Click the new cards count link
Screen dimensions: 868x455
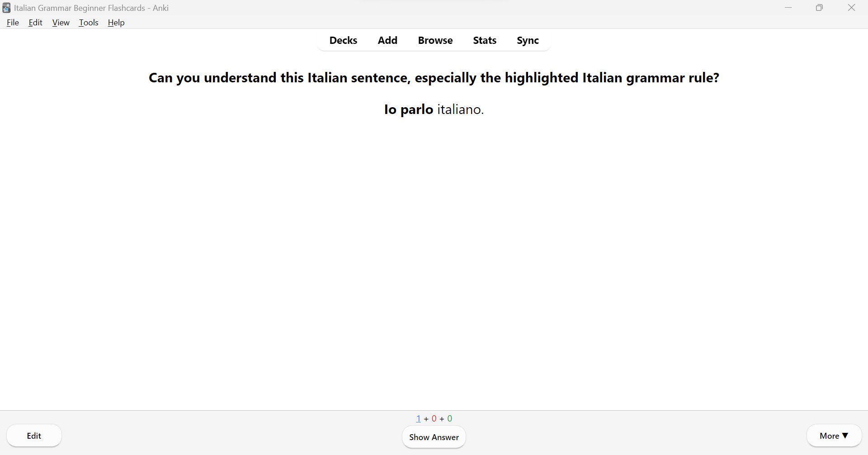[418, 418]
